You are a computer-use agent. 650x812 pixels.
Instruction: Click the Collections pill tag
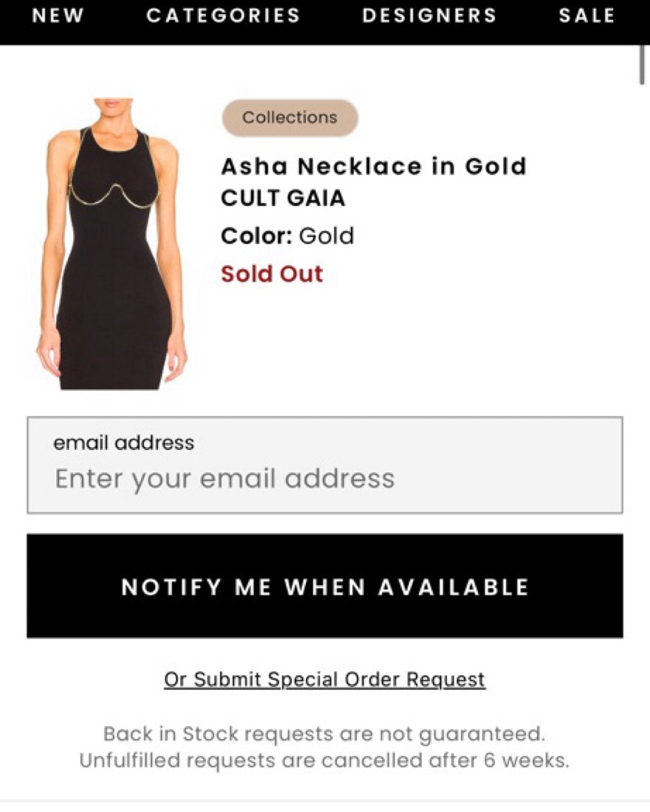click(290, 117)
